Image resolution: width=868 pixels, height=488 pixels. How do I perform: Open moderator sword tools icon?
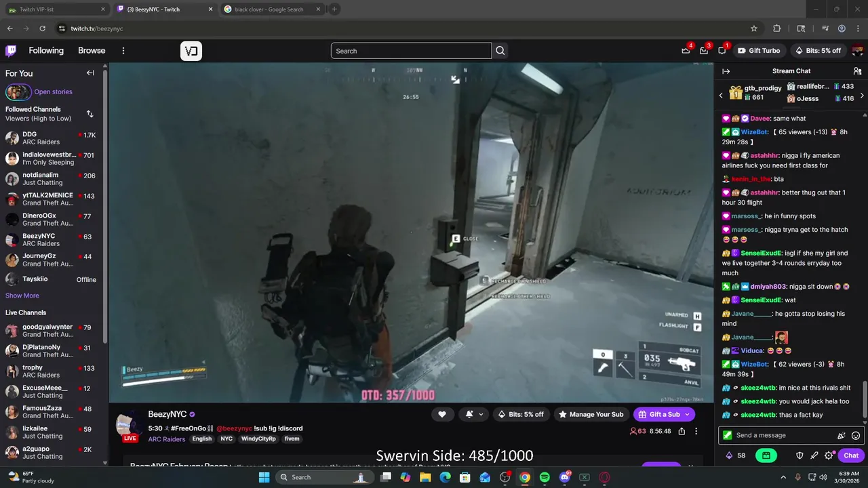(814, 455)
